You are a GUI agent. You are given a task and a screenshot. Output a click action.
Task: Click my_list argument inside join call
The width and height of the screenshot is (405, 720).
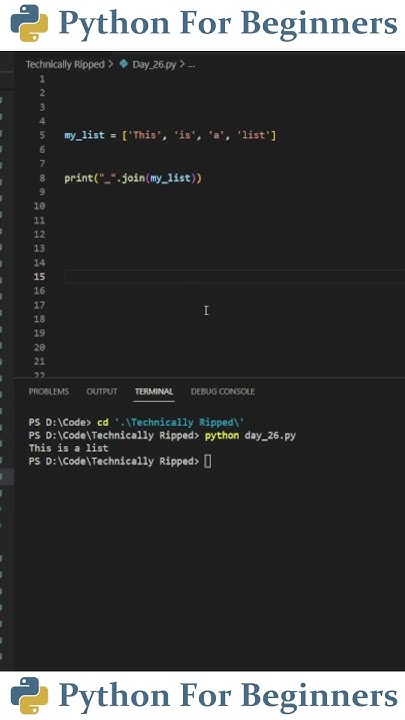pos(170,178)
